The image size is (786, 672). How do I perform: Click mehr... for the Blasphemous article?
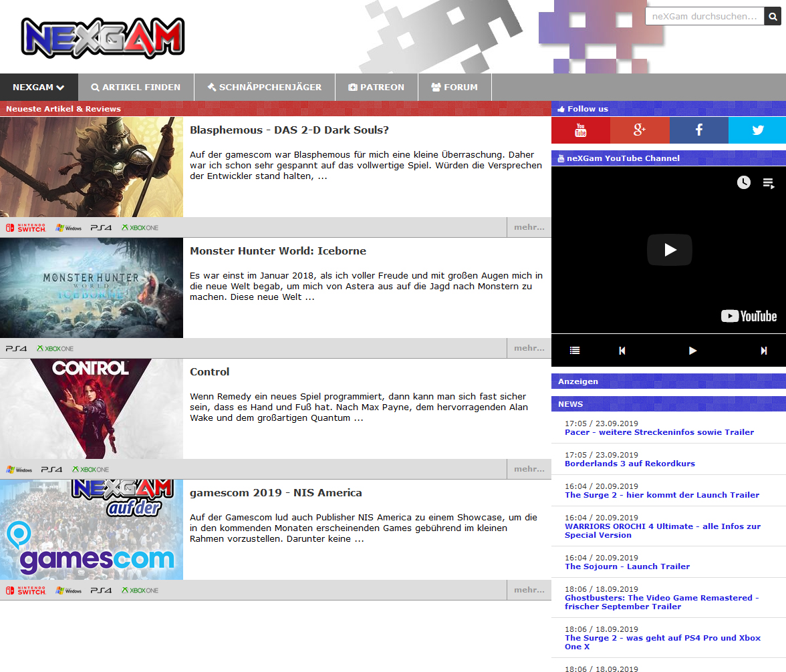coord(529,228)
